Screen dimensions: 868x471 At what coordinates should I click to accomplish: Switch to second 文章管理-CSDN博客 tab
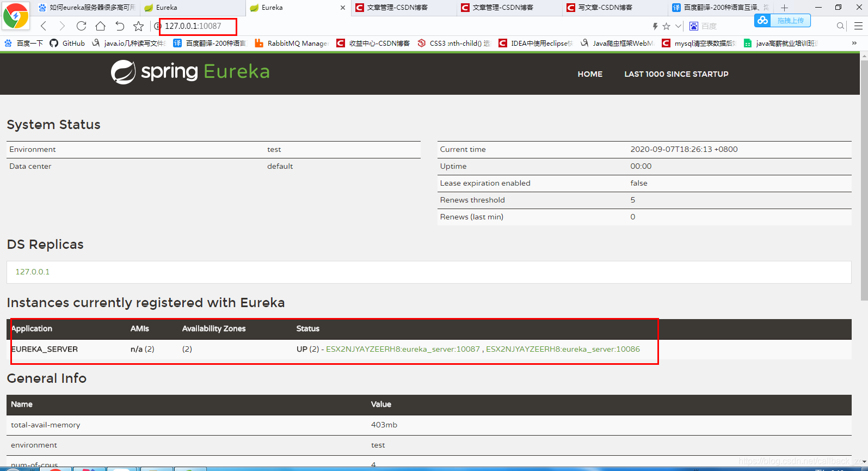pyautogui.click(x=509, y=8)
